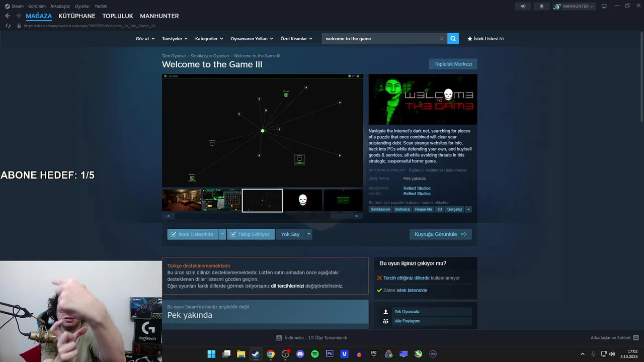Show more tags with plus button
This screenshot has width=644, height=362.
pos(468,209)
